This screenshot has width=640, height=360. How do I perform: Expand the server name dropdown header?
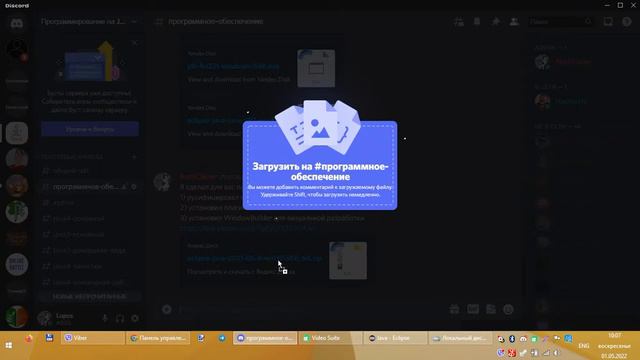coord(89,22)
